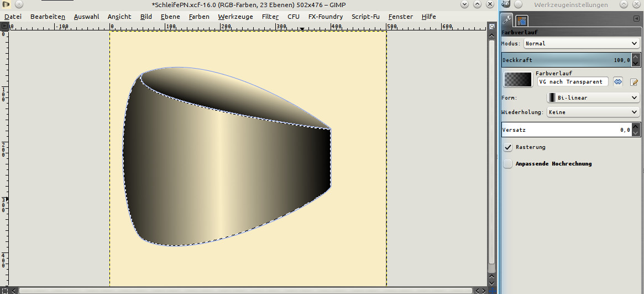
Task: Click the reverse gradient direction icon
Action: click(618, 82)
